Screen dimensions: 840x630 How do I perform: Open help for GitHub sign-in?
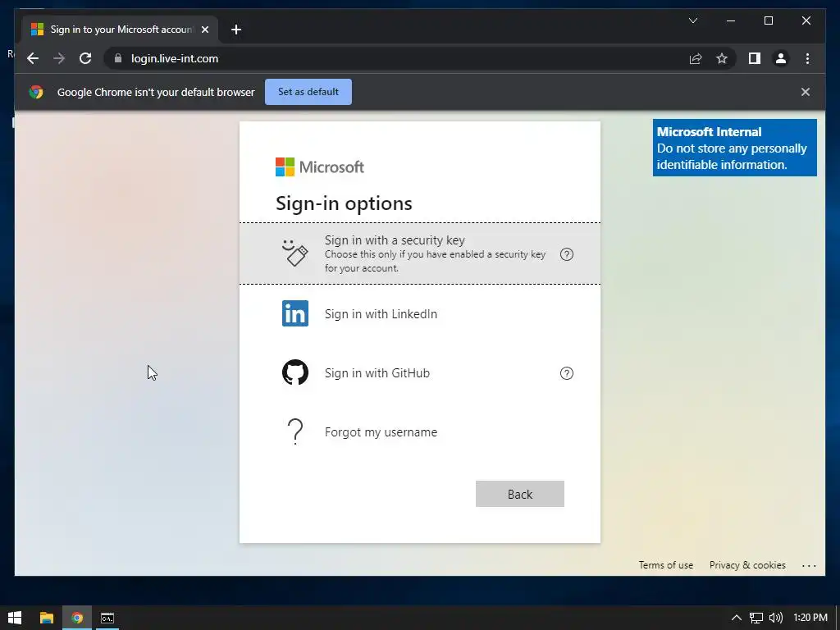coord(566,373)
